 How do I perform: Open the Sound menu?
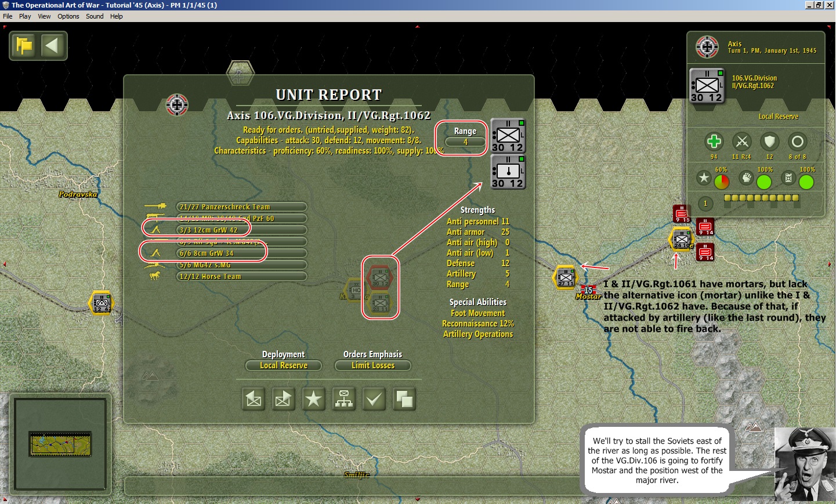tap(95, 16)
